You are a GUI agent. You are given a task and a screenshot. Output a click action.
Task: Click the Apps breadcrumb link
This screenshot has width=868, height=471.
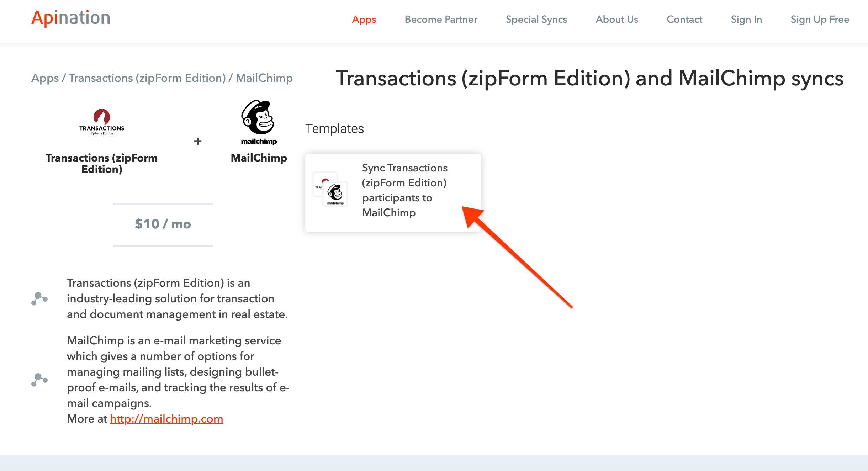click(45, 78)
